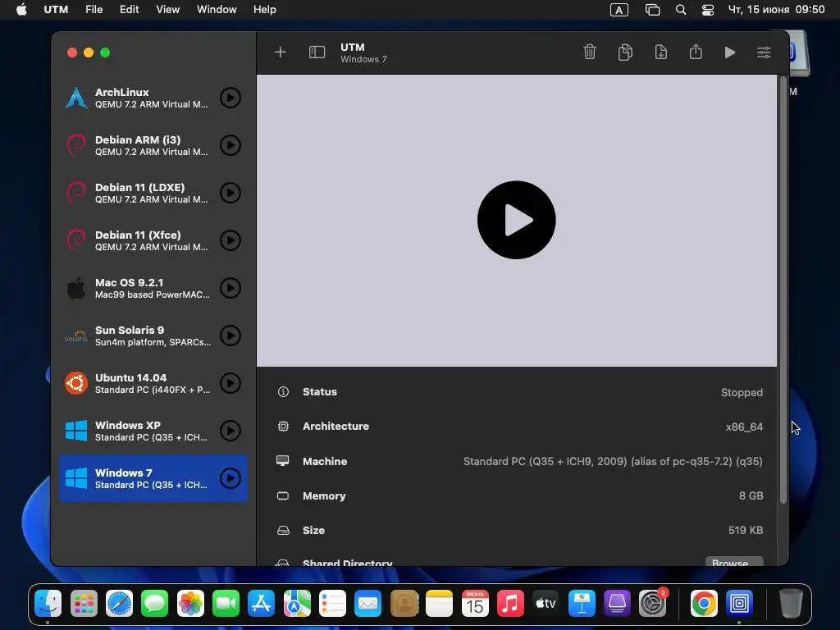Click the Stopped status value

tap(742, 392)
